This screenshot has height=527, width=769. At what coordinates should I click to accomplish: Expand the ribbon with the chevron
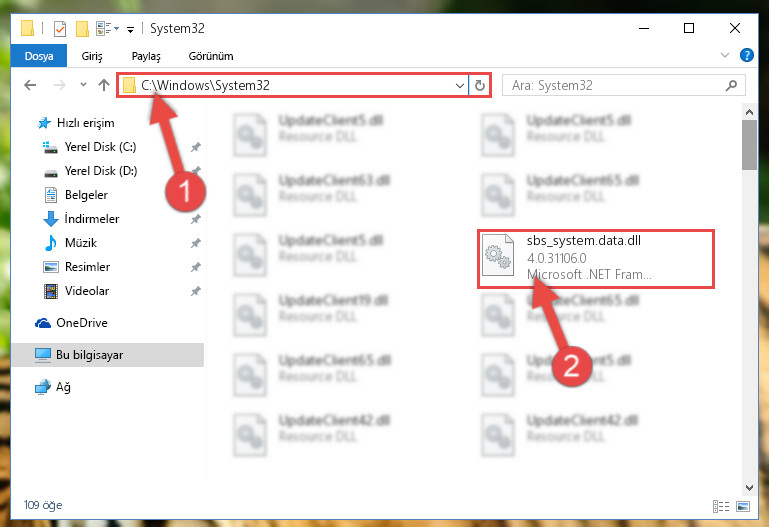click(x=725, y=55)
